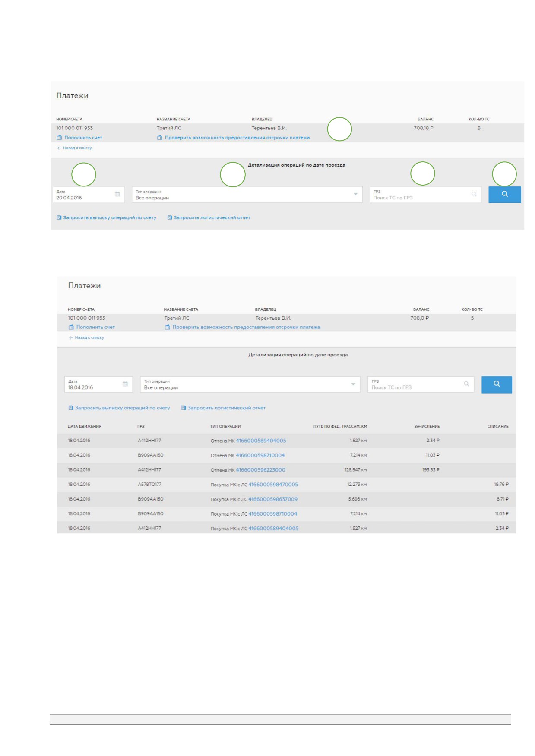The width and height of the screenshot is (535, 756).
Task: Click 'Проверить возможность предоставления отсрочки' link in the 708,18 ₽ panel
Action: pyautogui.click(x=237, y=138)
